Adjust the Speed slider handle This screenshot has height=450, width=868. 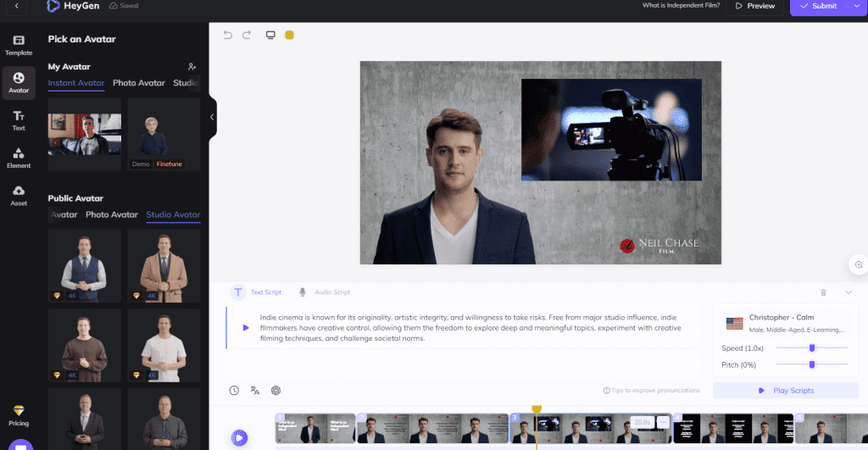point(812,347)
